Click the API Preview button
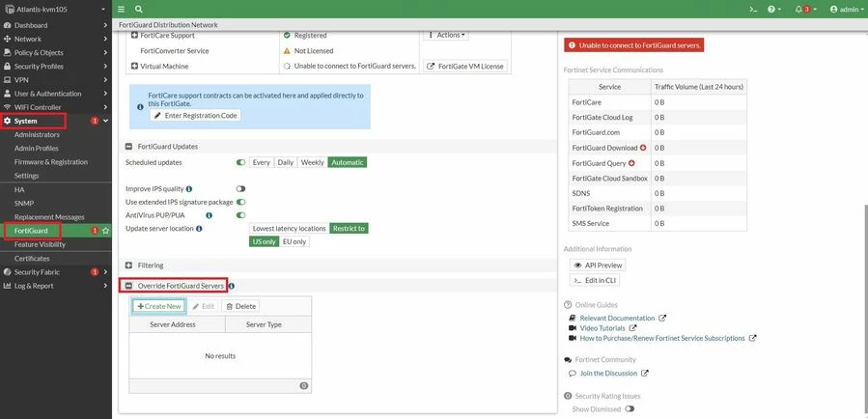Image resolution: width=868 pixels, height=419 pixels. [598, 265]
